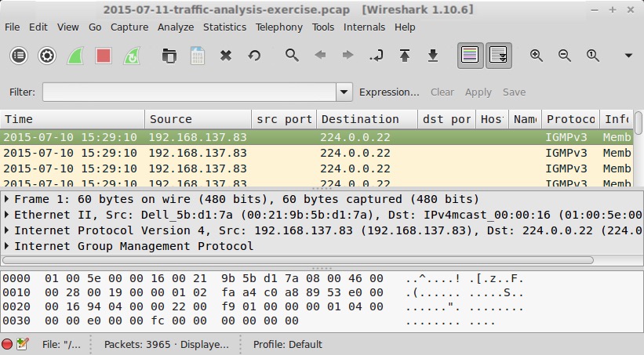
Task: Open the filter history dropdown
Action: tap(344, 92)
